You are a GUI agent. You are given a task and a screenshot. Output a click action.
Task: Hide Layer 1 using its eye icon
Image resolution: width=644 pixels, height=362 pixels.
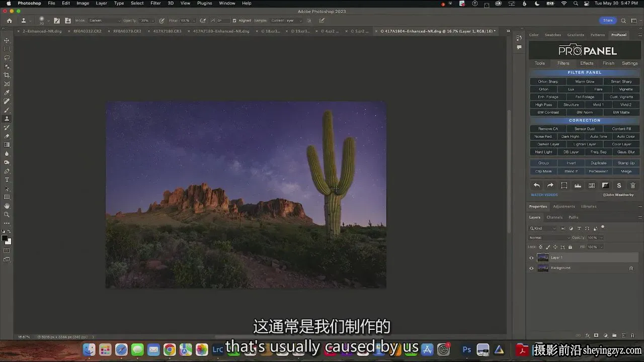(531, 258)
